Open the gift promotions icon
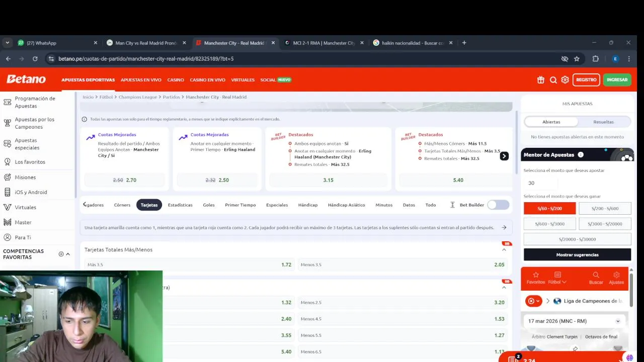 (541, 80)
